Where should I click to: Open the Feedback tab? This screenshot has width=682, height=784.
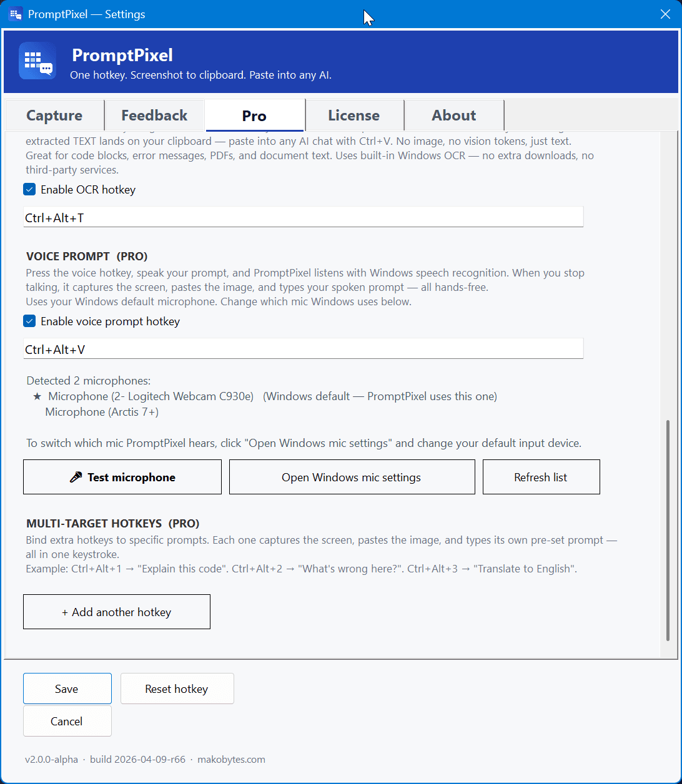click(x=154, y=115)
